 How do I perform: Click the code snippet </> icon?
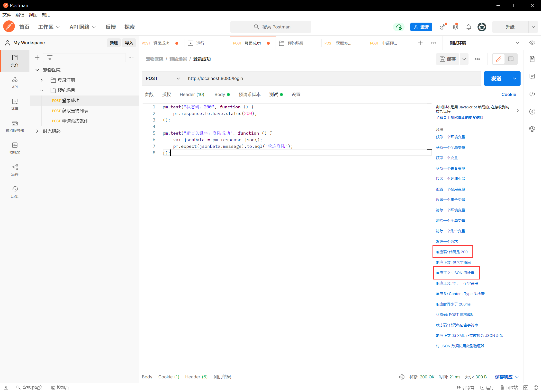tap(532, 94)
